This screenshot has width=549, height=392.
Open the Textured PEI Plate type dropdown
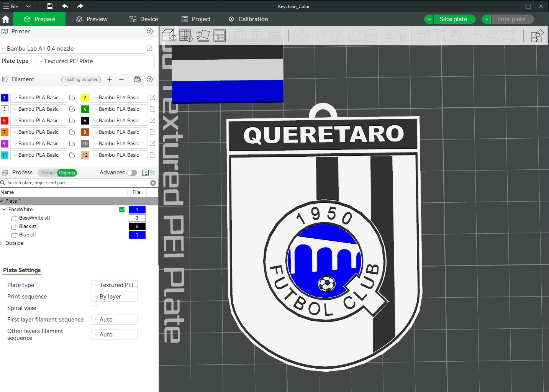tap(95, 61)
